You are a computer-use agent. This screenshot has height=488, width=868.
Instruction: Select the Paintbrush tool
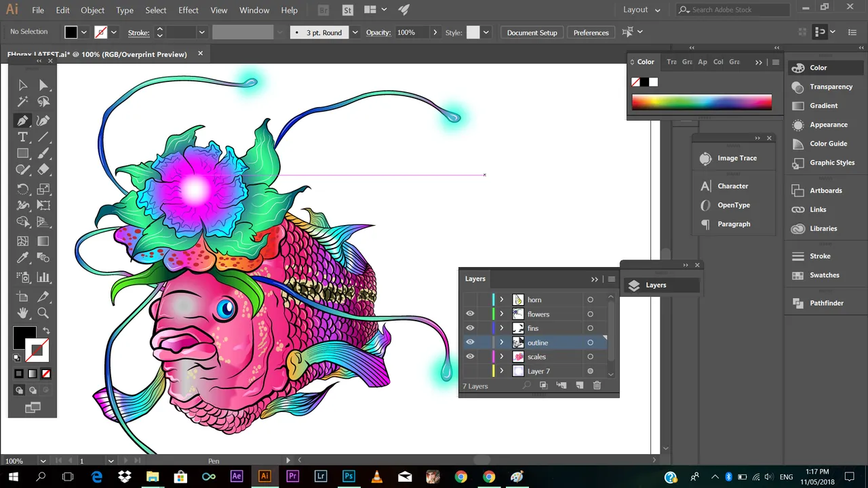pos(43,154)
